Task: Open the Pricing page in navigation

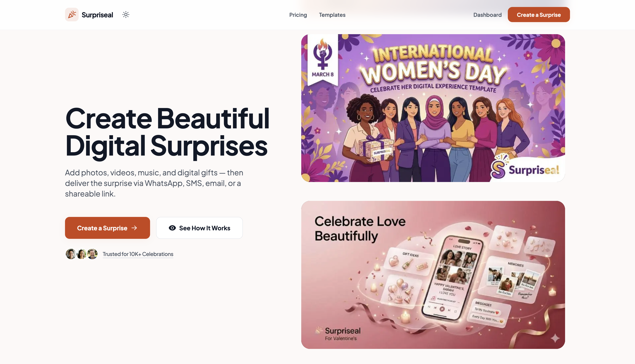Action: 298,15
